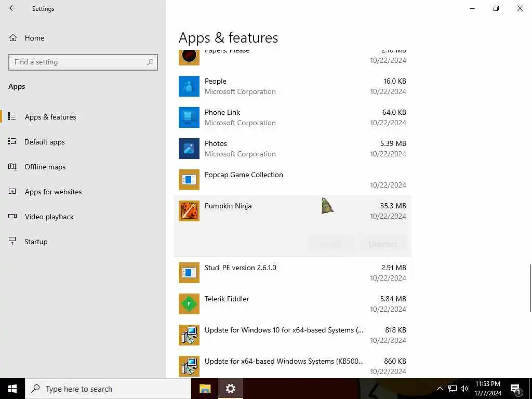Click the Home house icon

click(x=13, y=37)
